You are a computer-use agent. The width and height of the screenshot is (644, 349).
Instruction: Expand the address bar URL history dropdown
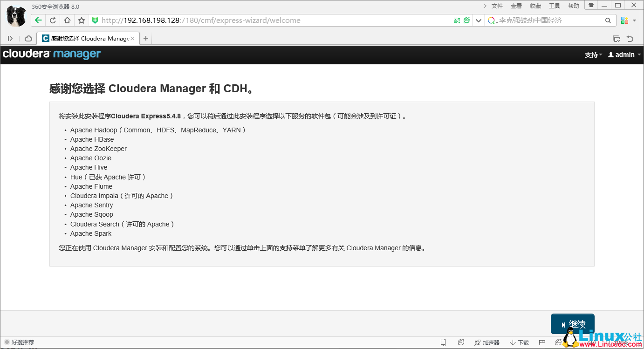478,20
